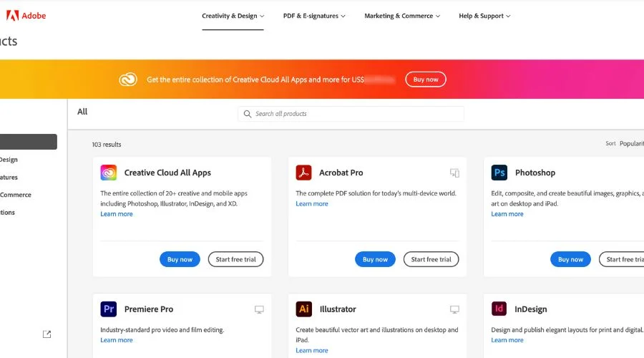
Task: Start free trial of Creative Cloud All Apps
Action: tap(235, 259)
